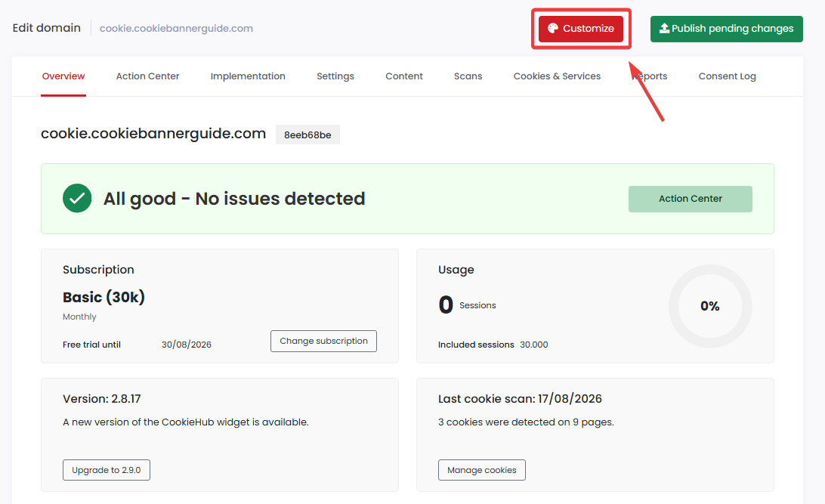Click the Version: 2.8.17 heading
Image resolution: width=825 pixels, height=504 pixels.
(x=101, y=399)
